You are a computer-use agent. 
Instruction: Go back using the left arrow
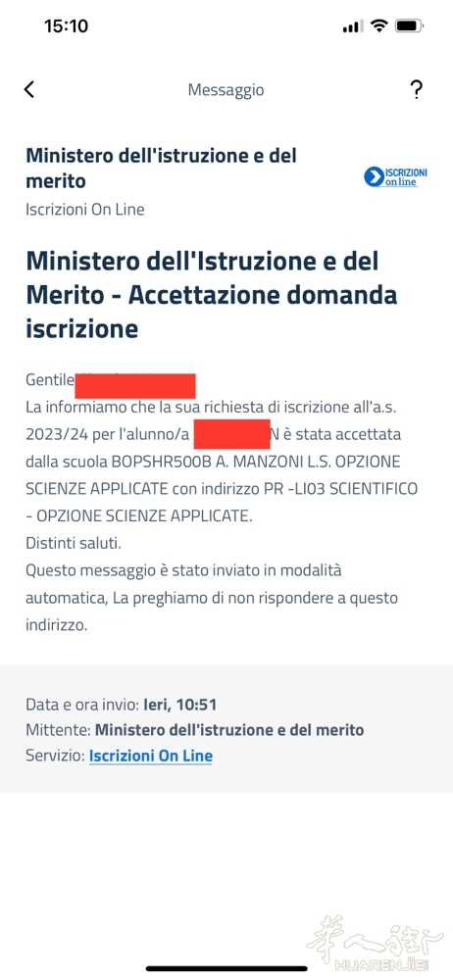pos(28,89)
